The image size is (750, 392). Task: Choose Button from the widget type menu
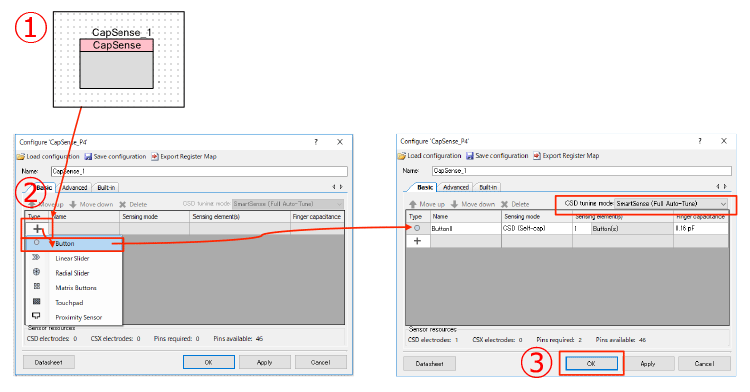pos(65,244)
